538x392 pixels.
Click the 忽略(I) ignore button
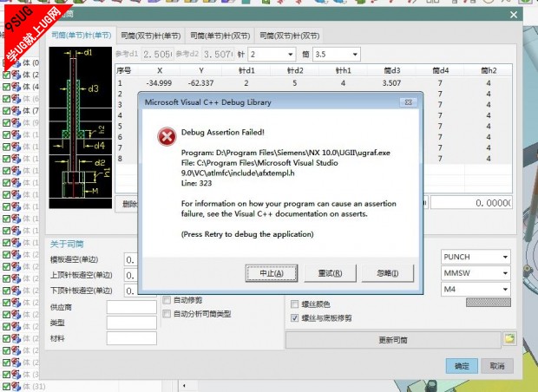(388, 273)
